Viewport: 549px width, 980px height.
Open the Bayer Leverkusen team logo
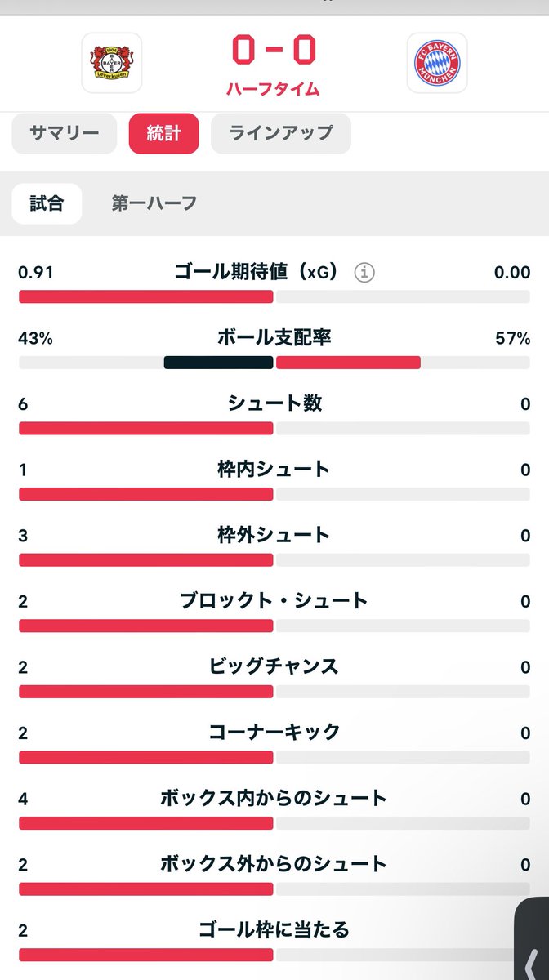[112, 63]
